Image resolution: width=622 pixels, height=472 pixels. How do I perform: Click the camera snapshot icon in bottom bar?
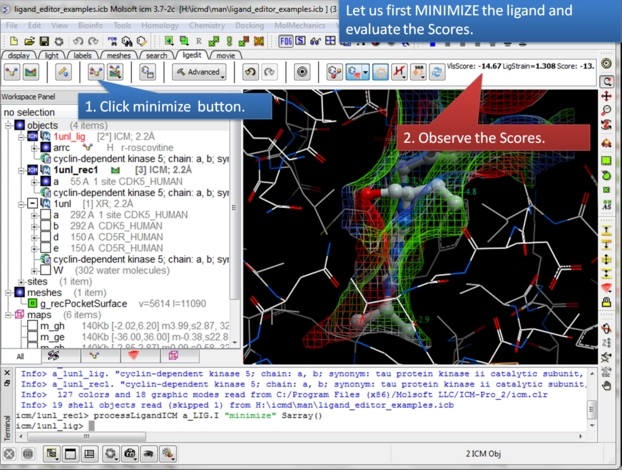pyautogui.click(x=129, y=454)
